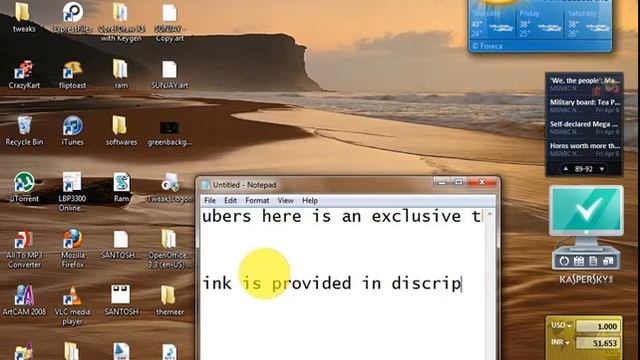Open Notepad View menu
The width and height of the screenshot is (640, 360).
pyautogui.click(x=285, y=200)
